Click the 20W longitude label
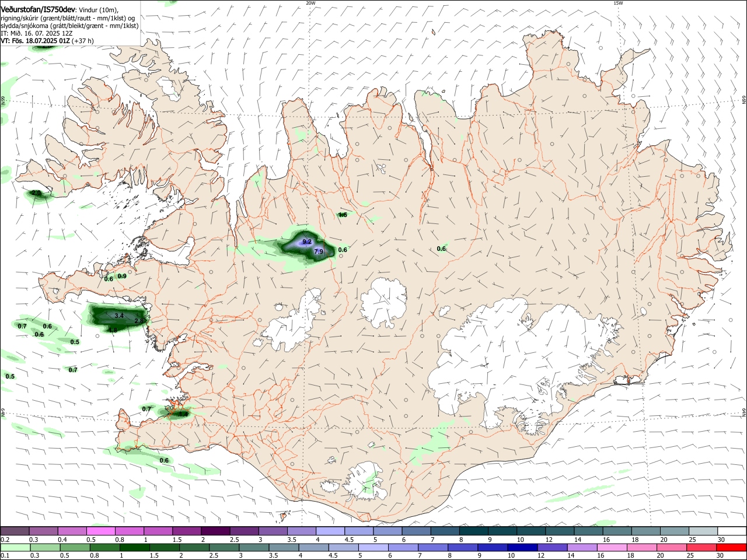This screenshot has width=747, height=560. (x=310, y=3)
